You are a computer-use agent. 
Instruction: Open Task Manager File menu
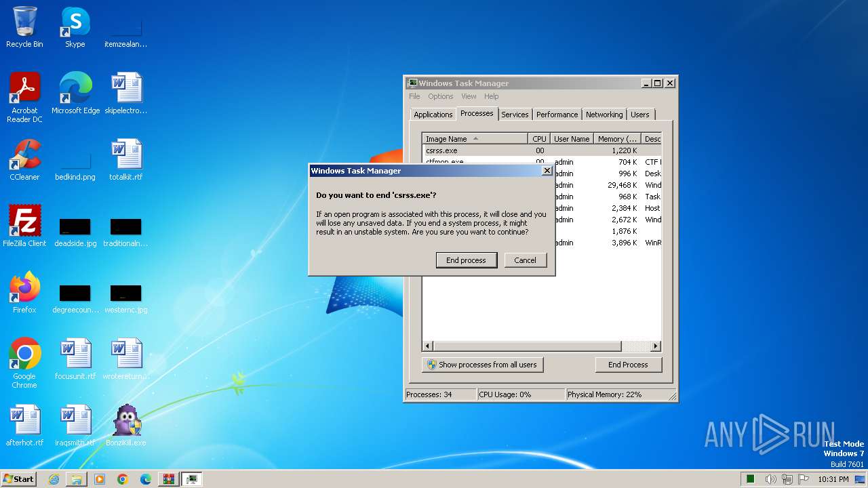pos(414,96)
